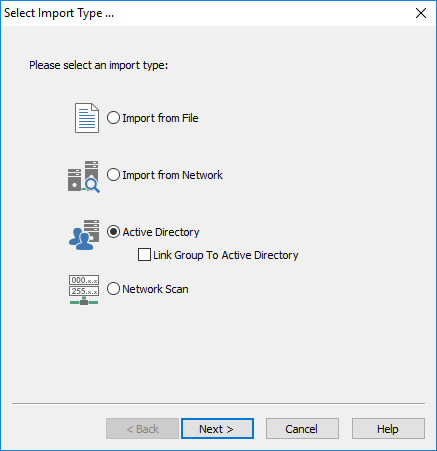
Task: Click the Active Directory users icon
Action: pos(84,235)
